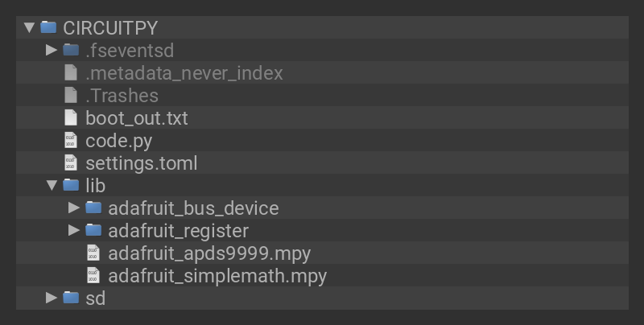Click the boot_out.txt document icon
This screenshot has height=325, width=644.
click(x=71, y=117)
